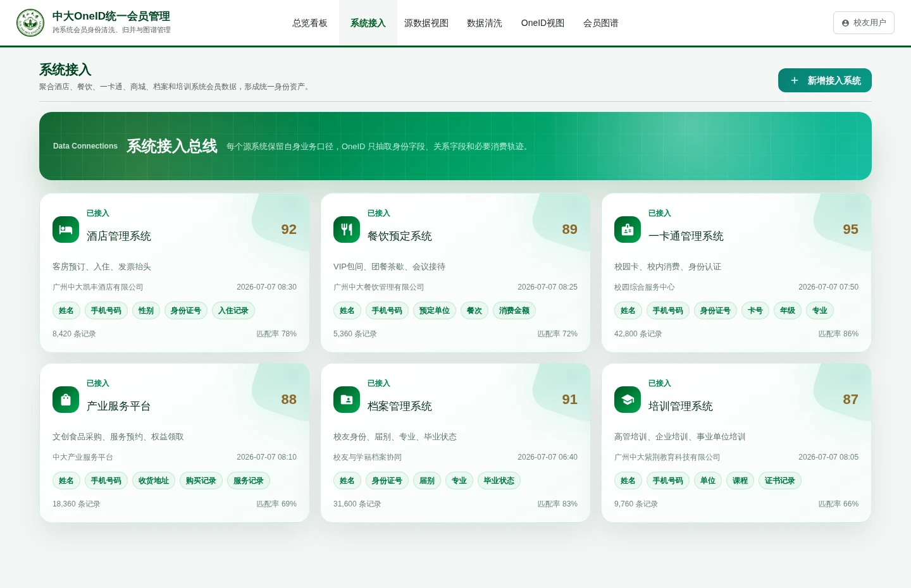Click the shopping bag icon for 产业服务平台
Image resolution: width=911 pixels, height=588 pixels.
point(66,400)
